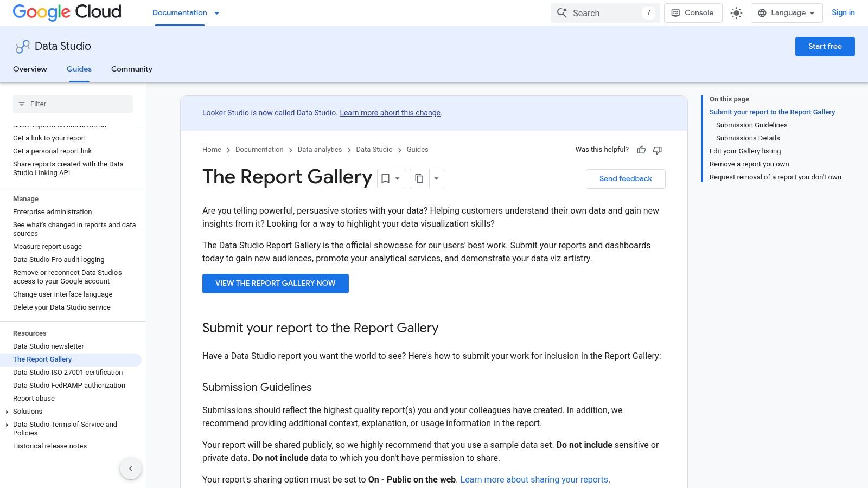The height and width of the screenshot is (488, 868).
Task: Open Get a link to your report
Action: [49, 138]
